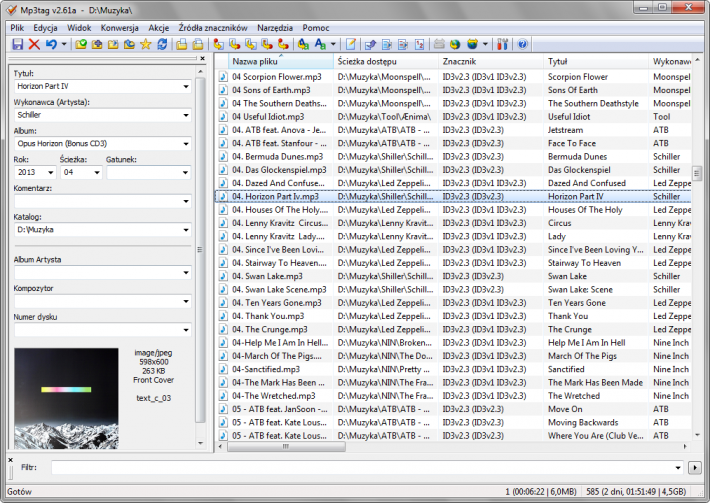Close the filter bar with its small x
This screenshot has width=710, height=503.
[10, 460]
